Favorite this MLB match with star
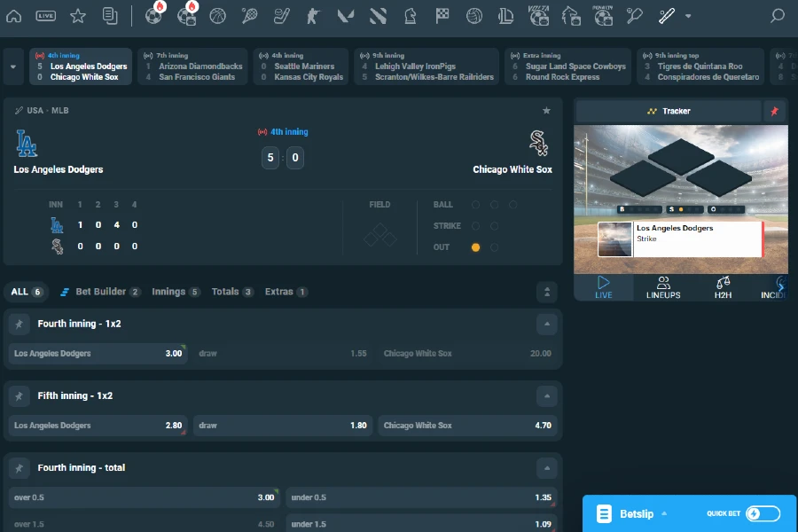 click(546, 111)
